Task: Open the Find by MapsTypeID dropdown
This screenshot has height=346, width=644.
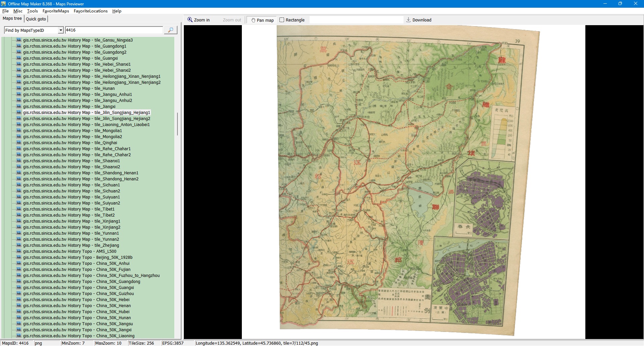Action: pyautogui.click(x=61, y=31)
